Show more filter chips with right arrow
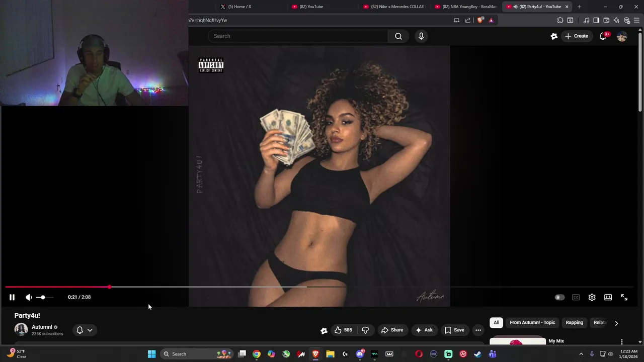 (x=616, y=323)
